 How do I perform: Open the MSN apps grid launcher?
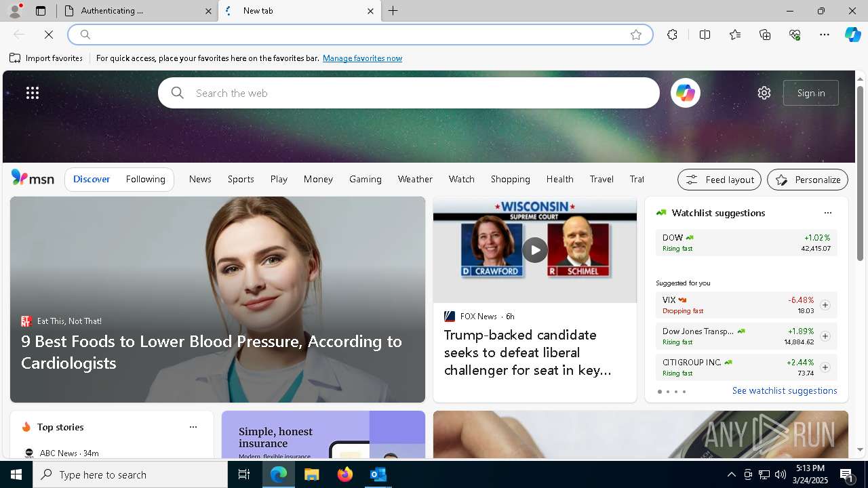tap(33, 93)
